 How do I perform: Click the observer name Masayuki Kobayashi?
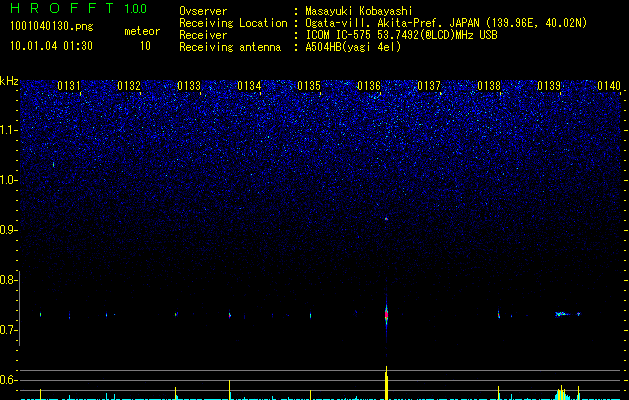click(359, 11)
